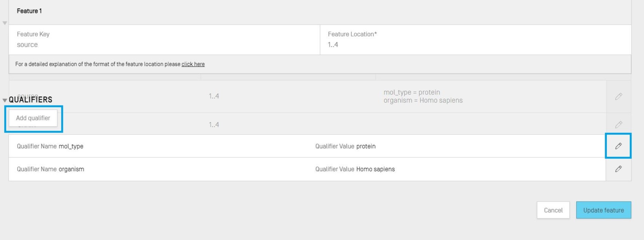Edit the organism qualifier with pencil icon
The width and height of the screenshot is (644, 240).
point(618,169)
